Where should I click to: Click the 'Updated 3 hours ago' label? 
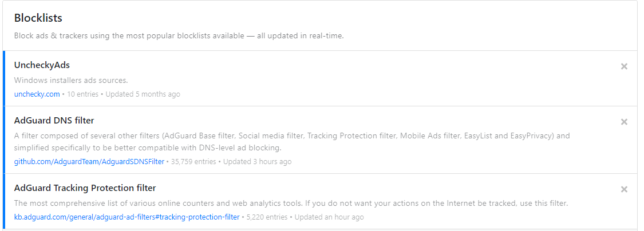257,162
